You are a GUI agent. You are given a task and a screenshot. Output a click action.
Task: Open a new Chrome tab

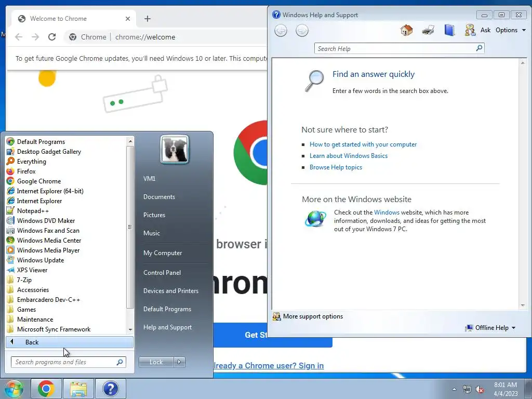click(x=147, y=19)
